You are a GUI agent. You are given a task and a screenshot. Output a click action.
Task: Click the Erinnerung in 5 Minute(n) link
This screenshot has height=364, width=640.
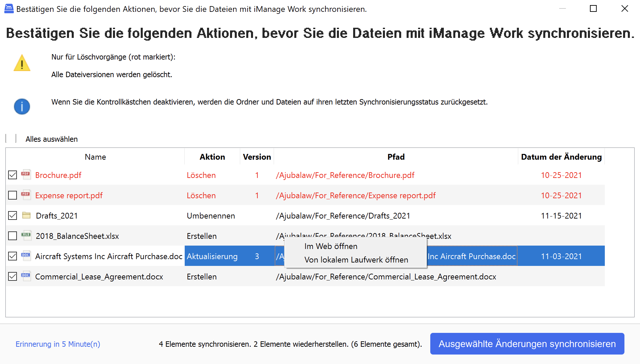(x=58, y=344)
